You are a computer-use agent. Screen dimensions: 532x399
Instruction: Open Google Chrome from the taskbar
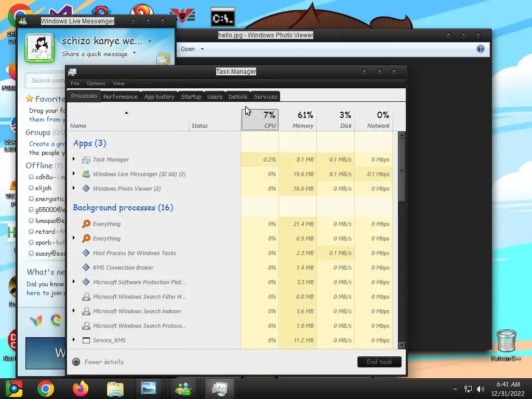pyautogui.click(x=46, y=389)
